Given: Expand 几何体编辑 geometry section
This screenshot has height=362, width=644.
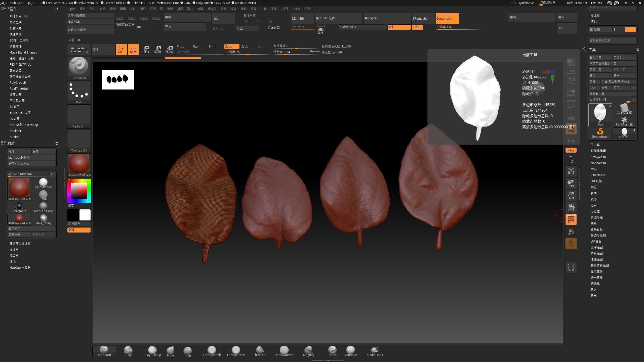Looking at the screenshot, I should point(598,151).
